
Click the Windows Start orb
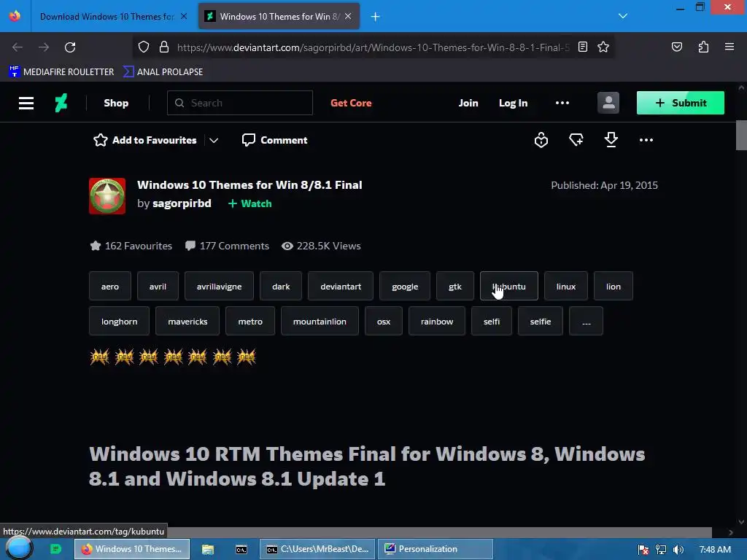(19, 548)
